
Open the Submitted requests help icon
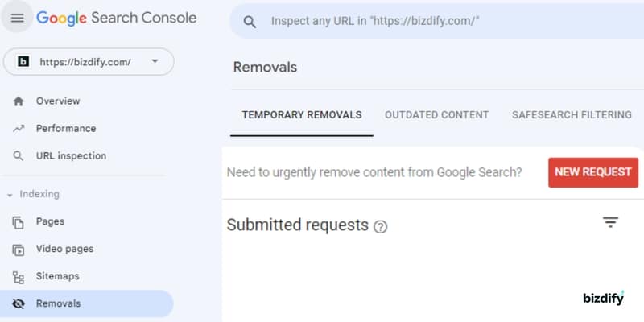(380, 227)
